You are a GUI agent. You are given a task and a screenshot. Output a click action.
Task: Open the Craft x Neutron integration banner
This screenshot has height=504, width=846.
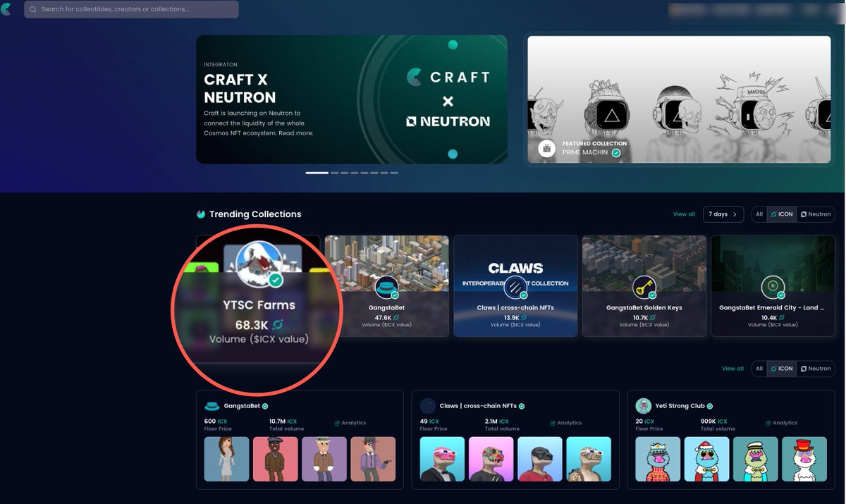351,99
